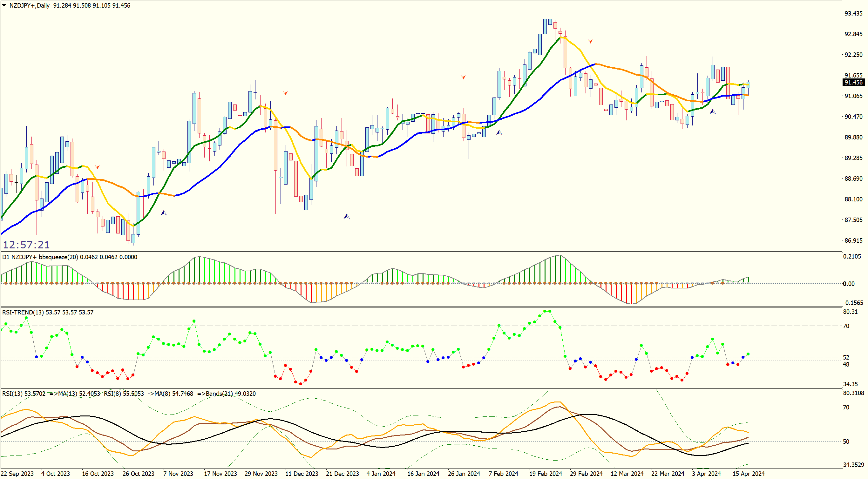This screenshot has width=868, height=479.
Task: Click the red sell arrow above early-February 2024 candles
Action: pos(463,77)
